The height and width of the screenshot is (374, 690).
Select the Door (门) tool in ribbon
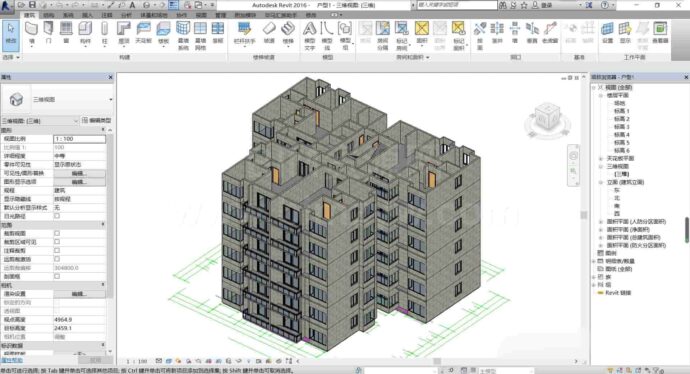tap(48, 33)
